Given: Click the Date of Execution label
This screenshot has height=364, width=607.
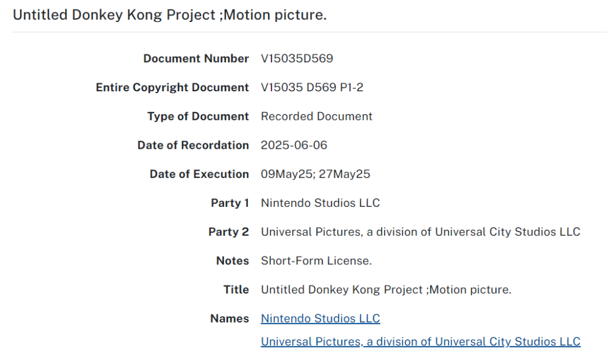Looking at the screenshot, I should [x=199, y=174].
